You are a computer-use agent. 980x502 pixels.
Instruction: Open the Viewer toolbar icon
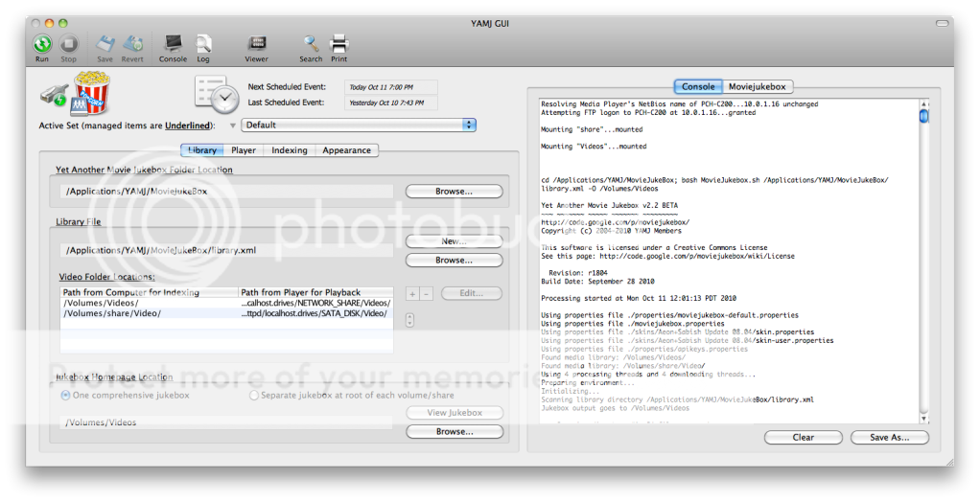[x=257, y=44]
